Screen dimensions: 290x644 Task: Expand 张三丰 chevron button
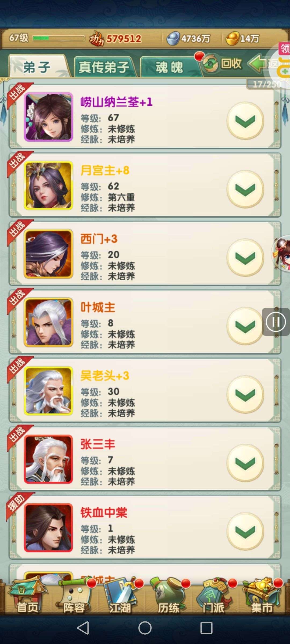click(245, 463)
